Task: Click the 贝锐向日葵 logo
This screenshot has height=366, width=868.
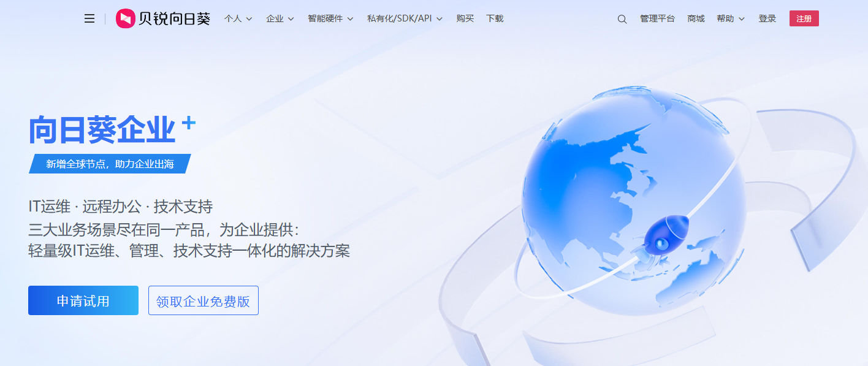Action: tap(162, 19)
